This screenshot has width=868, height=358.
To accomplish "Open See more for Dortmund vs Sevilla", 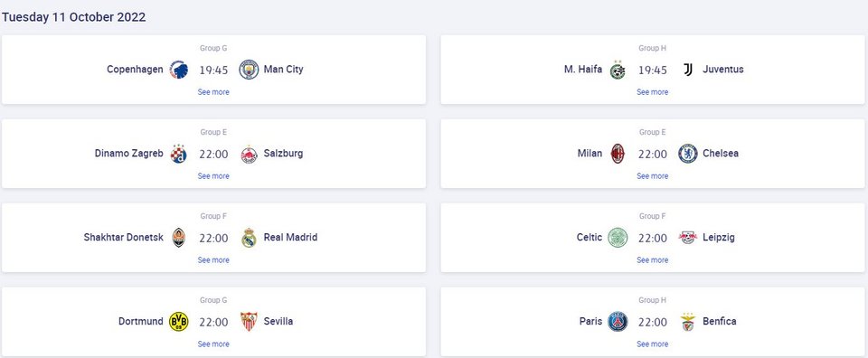I will [213, 344].
